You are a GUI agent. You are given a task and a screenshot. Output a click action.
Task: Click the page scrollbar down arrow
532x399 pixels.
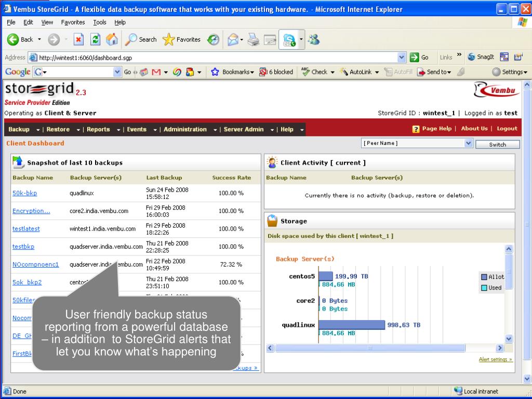pos(527,378)
